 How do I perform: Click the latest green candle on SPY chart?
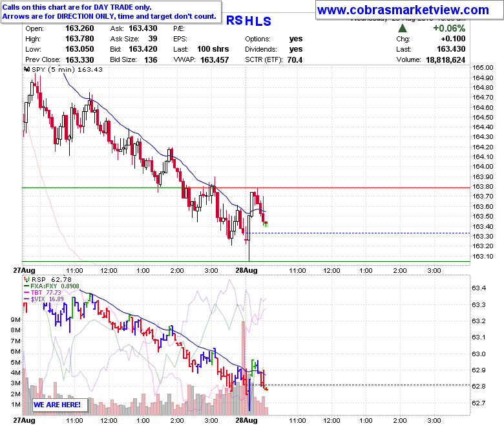266,224
